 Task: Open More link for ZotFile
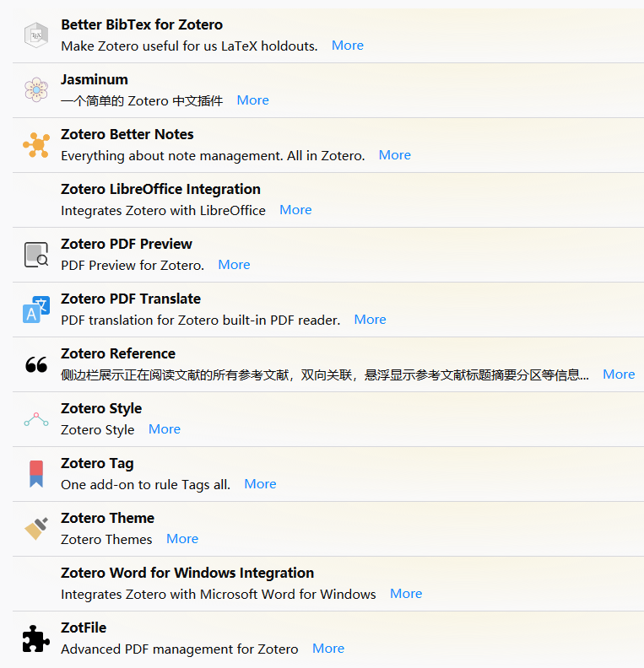click(x=328, y=649)
